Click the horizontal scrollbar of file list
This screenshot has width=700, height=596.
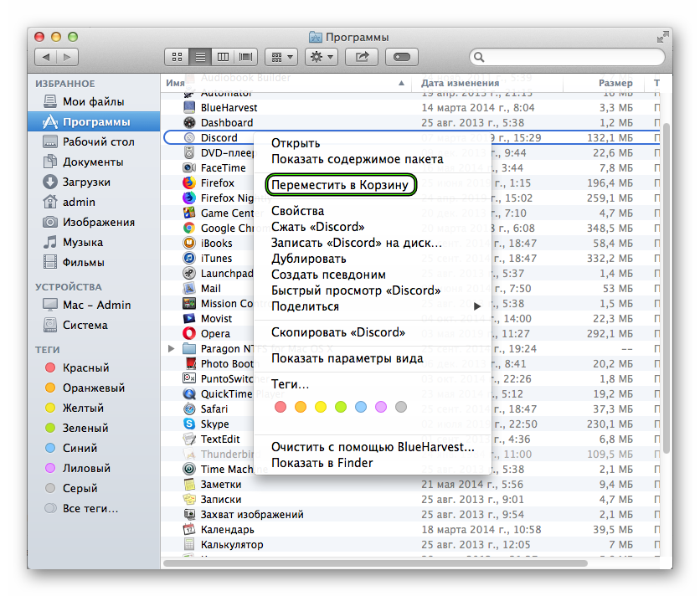[375, 563]
